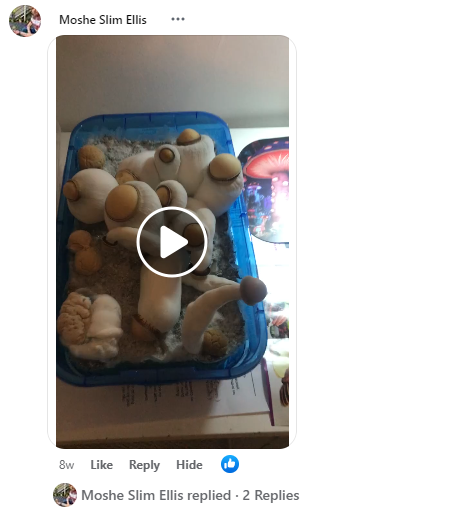Click the blank wall area in video
This screenshot has height=508, width=472.
pos(172,75)
